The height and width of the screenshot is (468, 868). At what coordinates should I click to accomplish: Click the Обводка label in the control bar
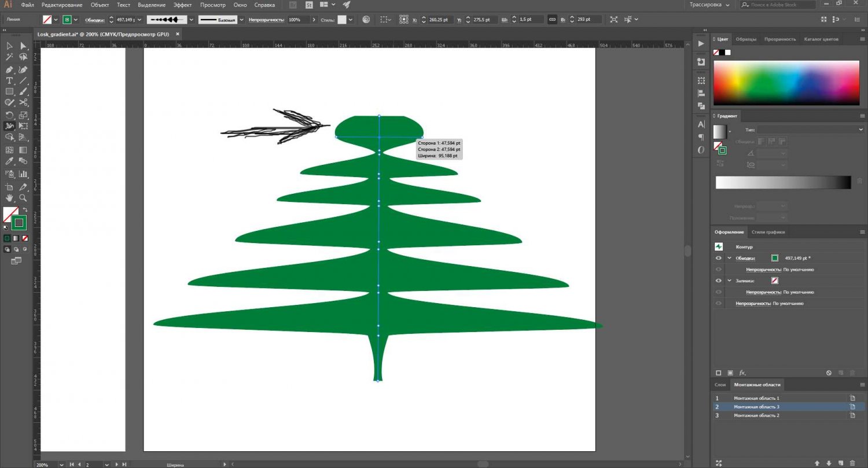coord(96,20)
